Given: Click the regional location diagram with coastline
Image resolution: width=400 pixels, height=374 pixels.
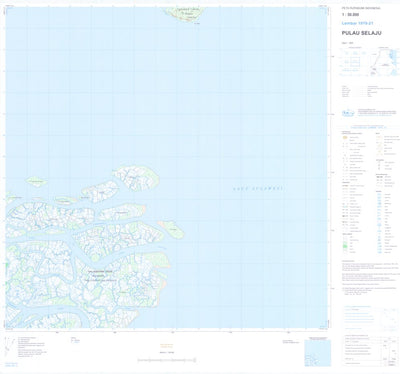Looking at the screenshot, I should tap(384, 62).
